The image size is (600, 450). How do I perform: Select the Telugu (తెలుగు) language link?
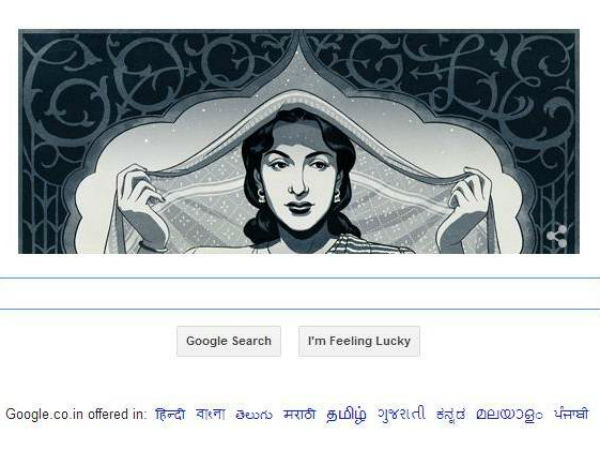coord(254,414)
